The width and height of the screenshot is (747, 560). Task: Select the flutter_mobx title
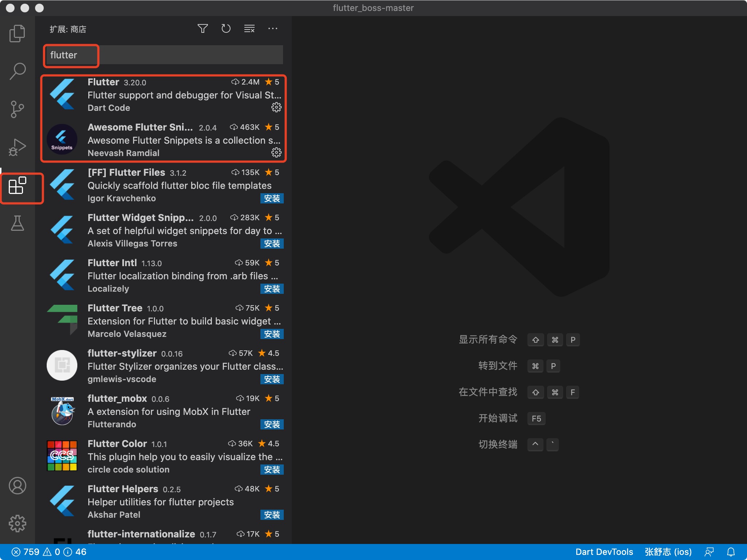point(117,398)
